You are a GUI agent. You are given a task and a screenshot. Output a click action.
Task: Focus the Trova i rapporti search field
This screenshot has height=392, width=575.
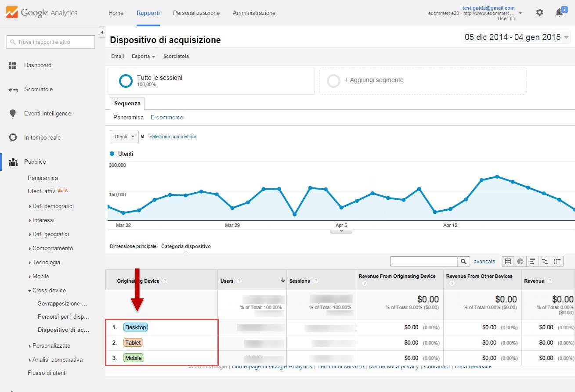tap(51, 42)
